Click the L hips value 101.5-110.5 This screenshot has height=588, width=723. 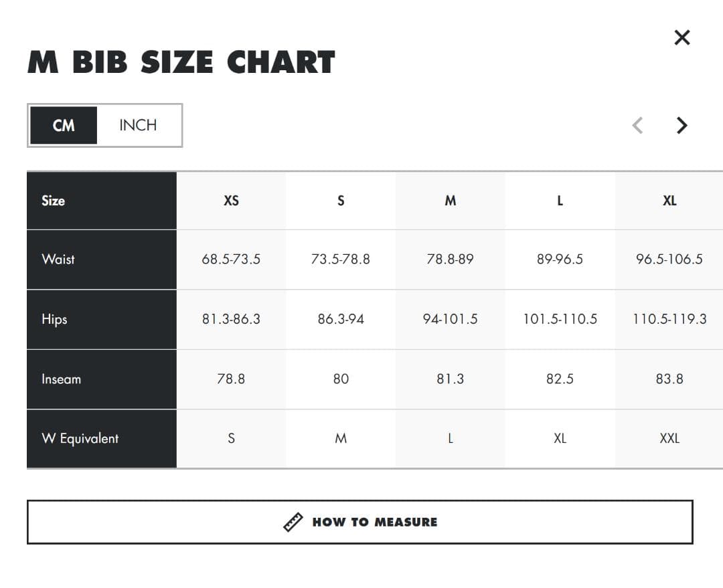point(560,319)
